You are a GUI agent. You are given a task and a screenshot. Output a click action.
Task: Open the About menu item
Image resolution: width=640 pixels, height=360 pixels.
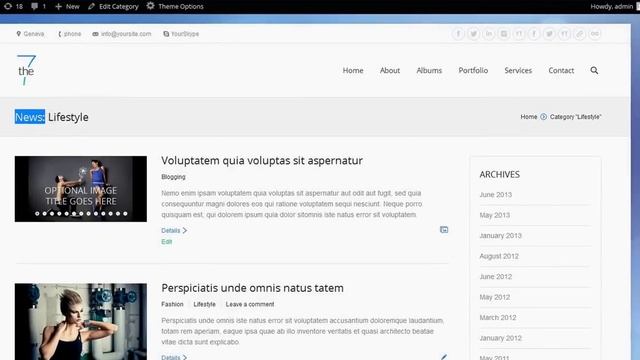click(390, 71)
